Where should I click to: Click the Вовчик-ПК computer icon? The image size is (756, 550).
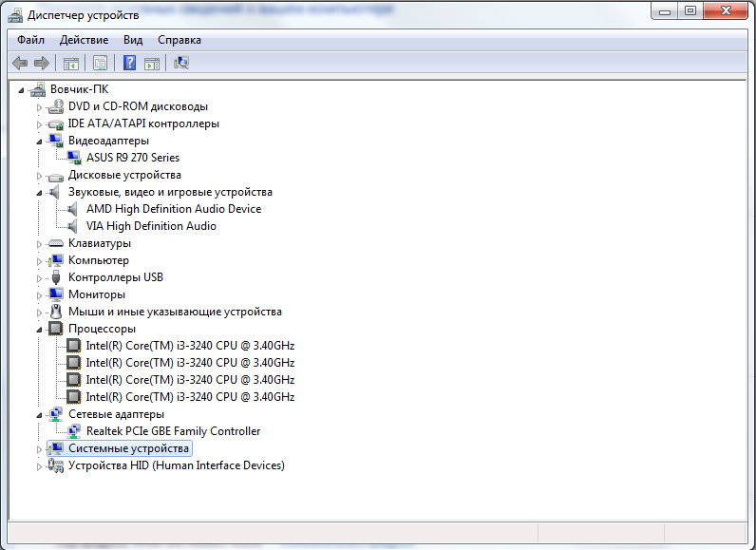tap(38, 89)
